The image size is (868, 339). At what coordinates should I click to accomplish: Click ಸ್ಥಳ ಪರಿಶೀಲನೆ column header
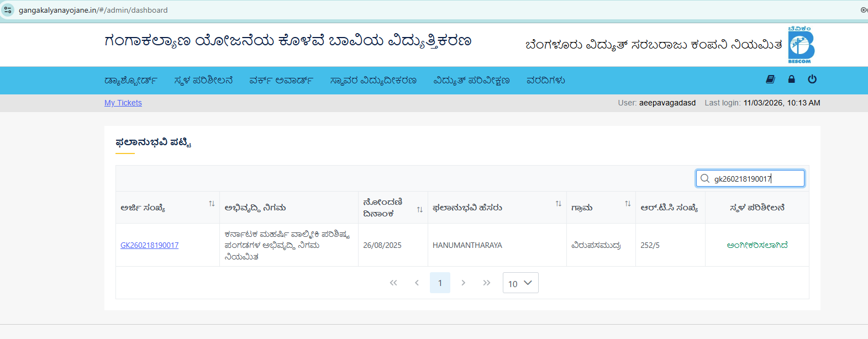click(757, 208)
